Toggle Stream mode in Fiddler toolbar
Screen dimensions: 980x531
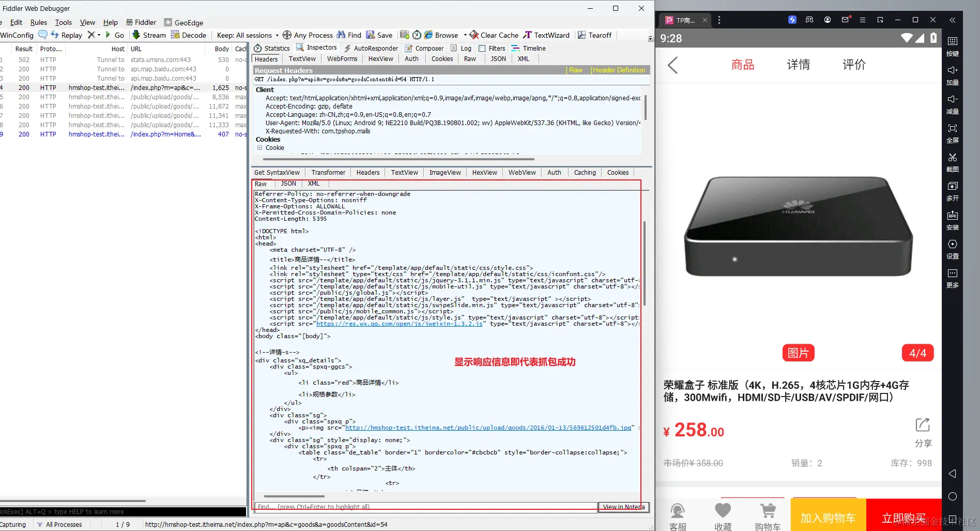click(x=149, y=35)
